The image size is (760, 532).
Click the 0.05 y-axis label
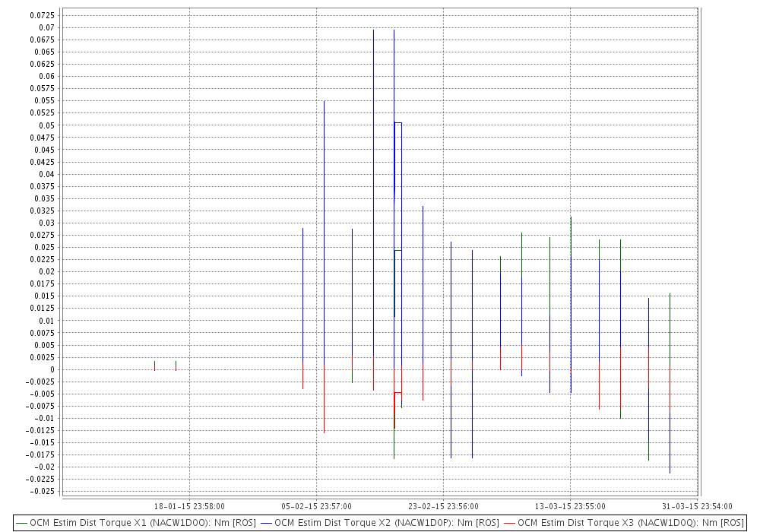tap(47, 125)
